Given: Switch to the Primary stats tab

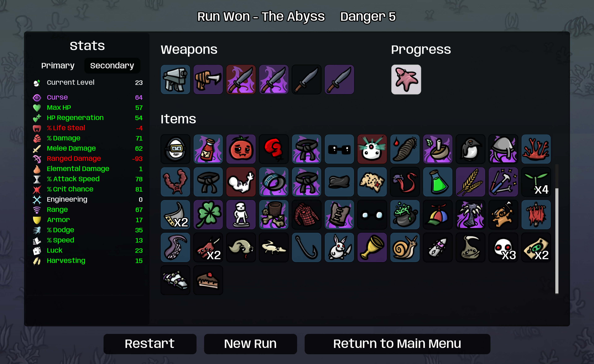Looking at the screenshot, I should (58, 66).
